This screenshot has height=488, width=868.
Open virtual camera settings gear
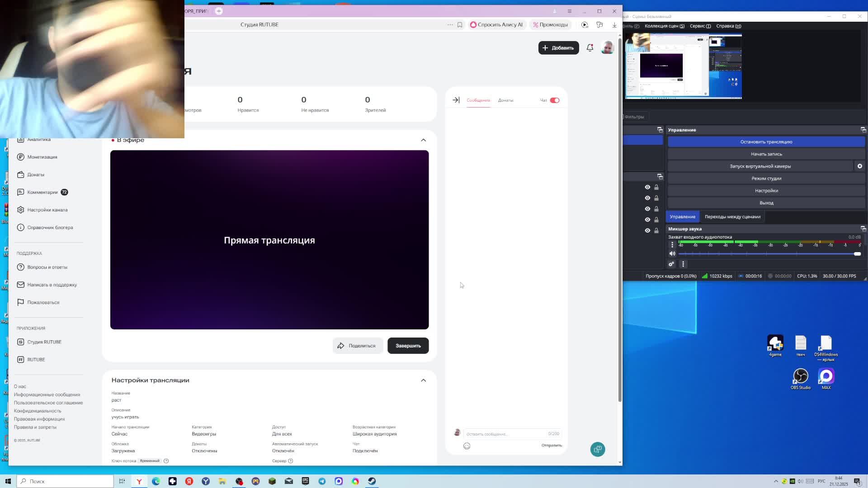pos(859,166)
